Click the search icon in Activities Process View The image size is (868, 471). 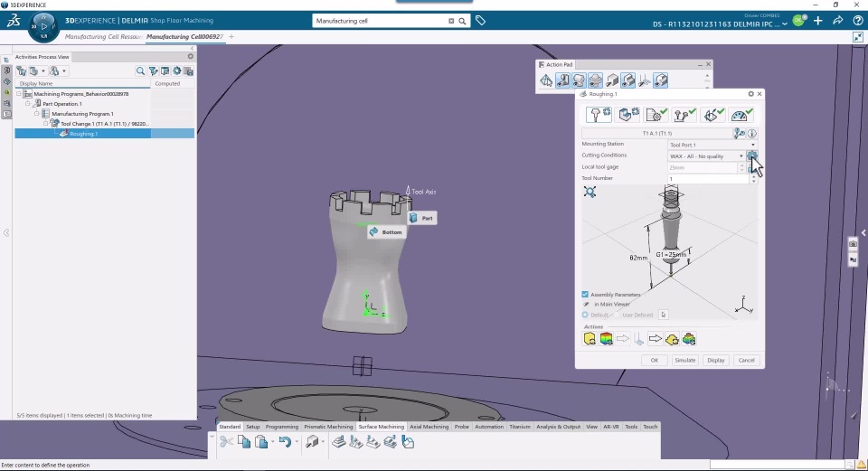140,71
